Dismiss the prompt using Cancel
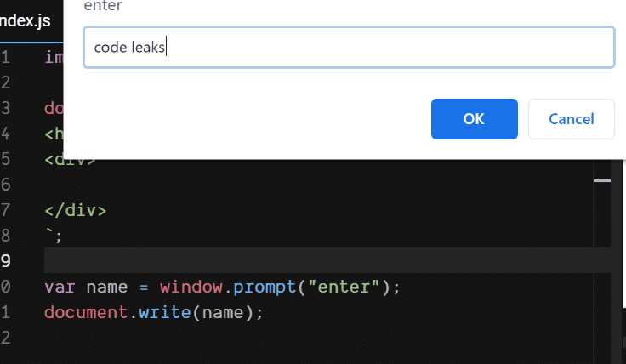Screen dimensions: 626x364 tap(572, 119)
